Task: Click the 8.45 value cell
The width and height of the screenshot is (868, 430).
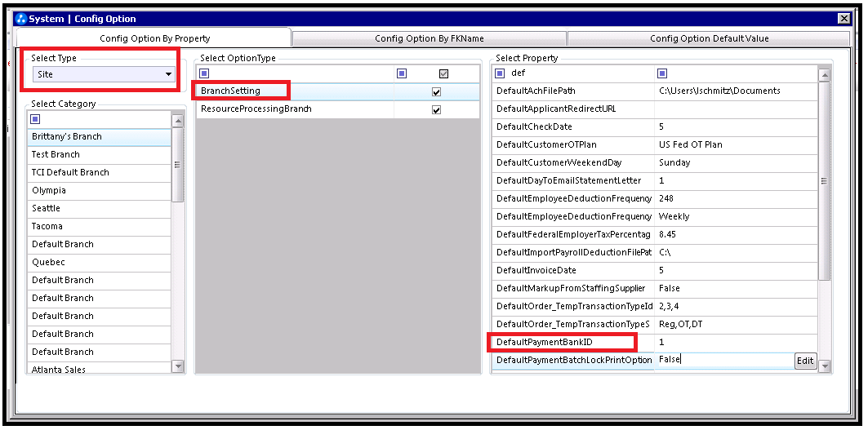Action: tap(737, 235)
